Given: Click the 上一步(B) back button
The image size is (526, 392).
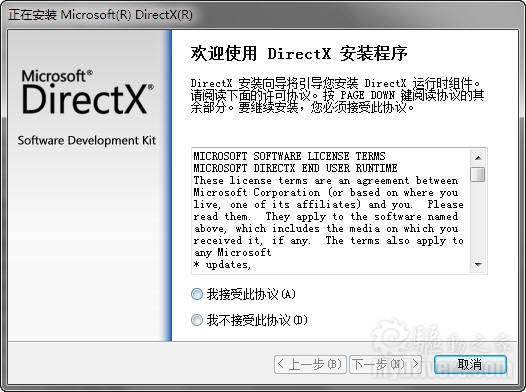Looking at the screenshot, I should 310,364.
